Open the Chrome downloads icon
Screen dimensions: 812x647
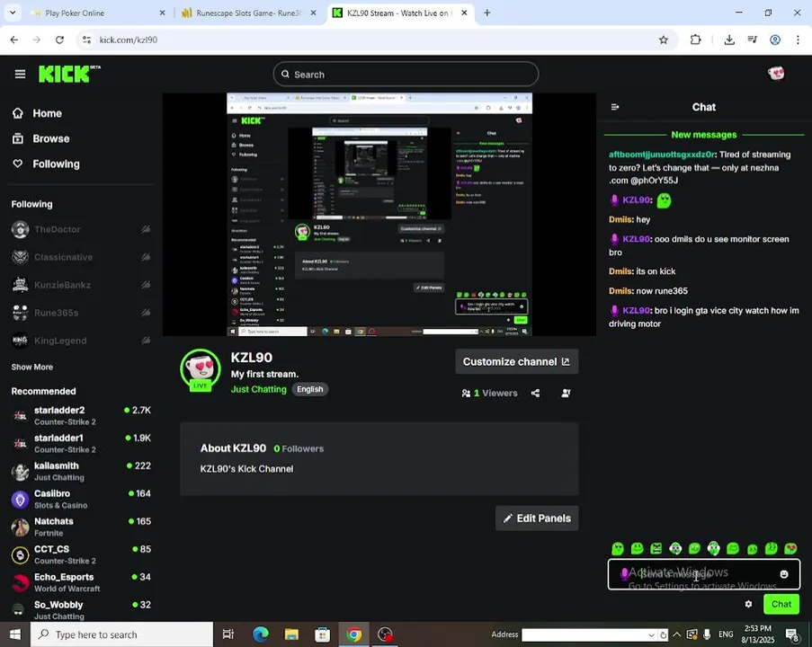point(729,40)
